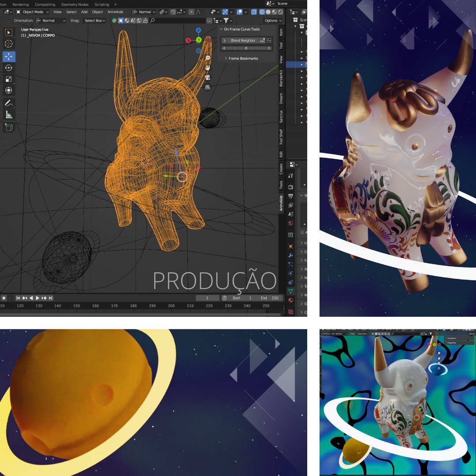
Task: Click the zoom magnifier viewport gizmo
Action: tap(208, 58)
